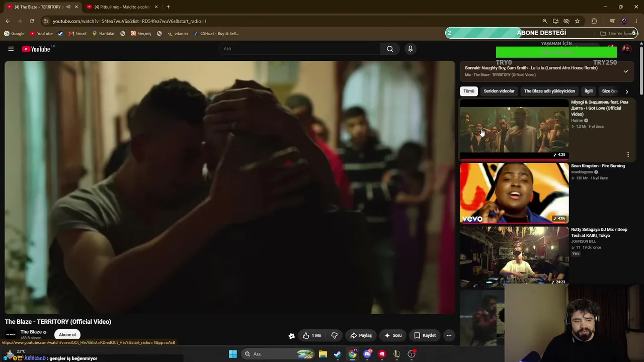Start voice search with the microphone icon
The image size is (644, 362).
[x=410, y=49]
